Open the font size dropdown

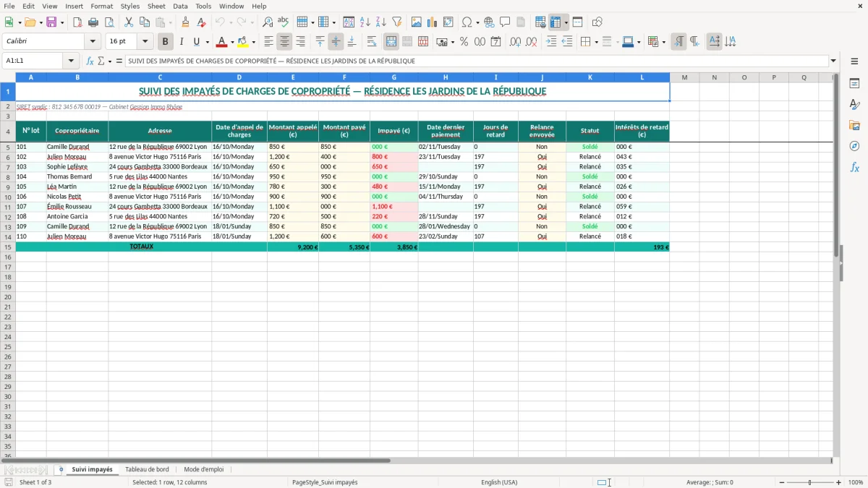pyautogui.click(x=145, y=42)
